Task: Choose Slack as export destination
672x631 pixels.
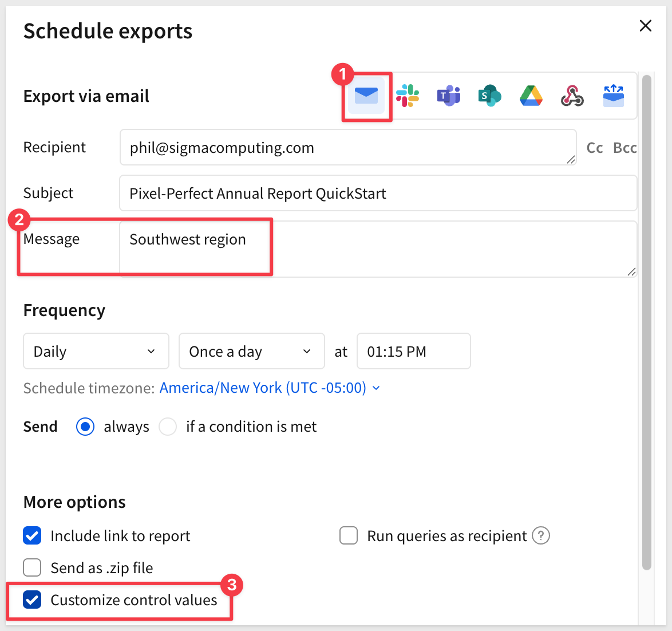Action: coord(408,96)
